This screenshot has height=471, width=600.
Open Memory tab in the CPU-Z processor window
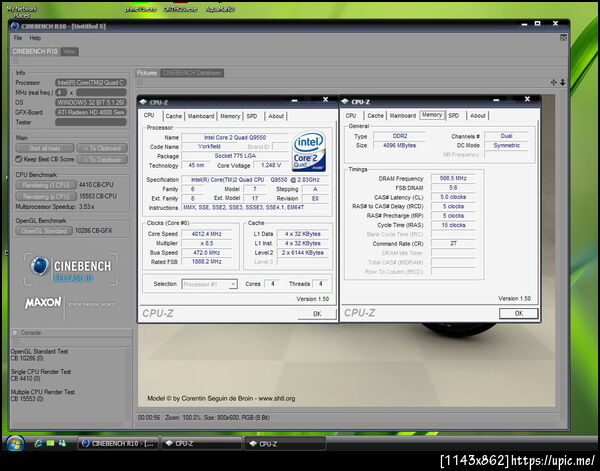pyautogui.click(x=230, y=116)
